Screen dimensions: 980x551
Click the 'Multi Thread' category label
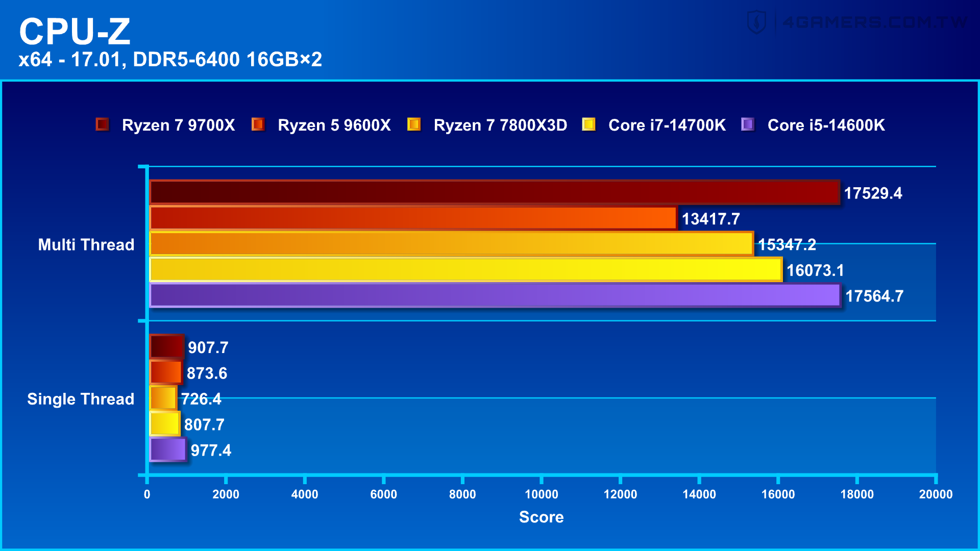click(x=86, y=245)
